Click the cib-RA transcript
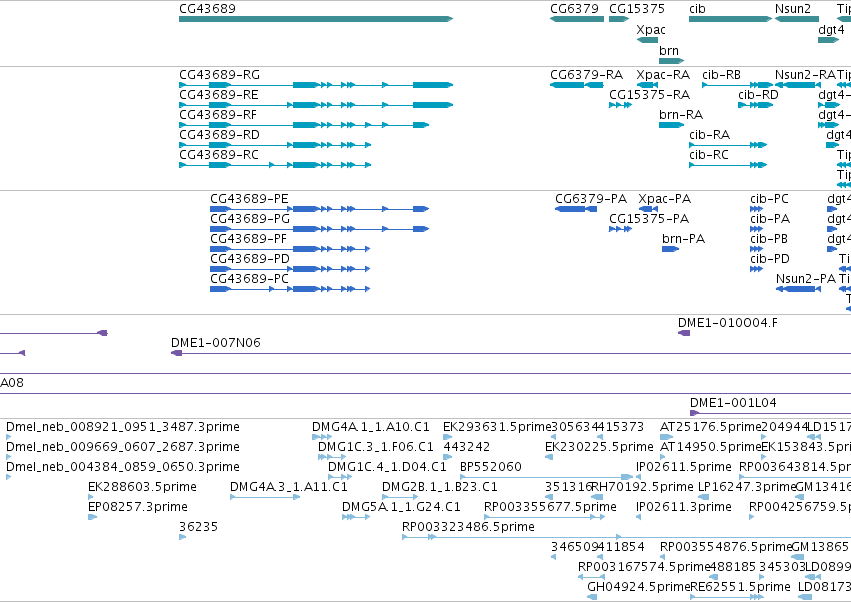Screen dimensions: 851x602 728,145
